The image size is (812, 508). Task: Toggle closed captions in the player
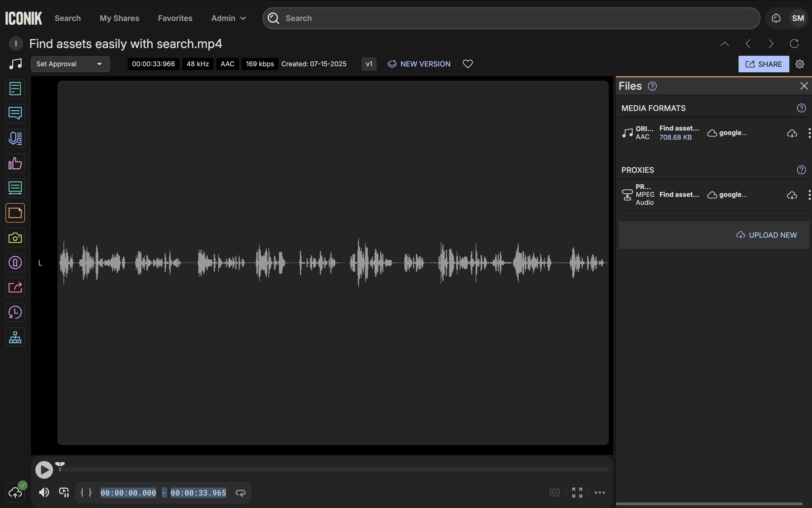click(554, 493)
